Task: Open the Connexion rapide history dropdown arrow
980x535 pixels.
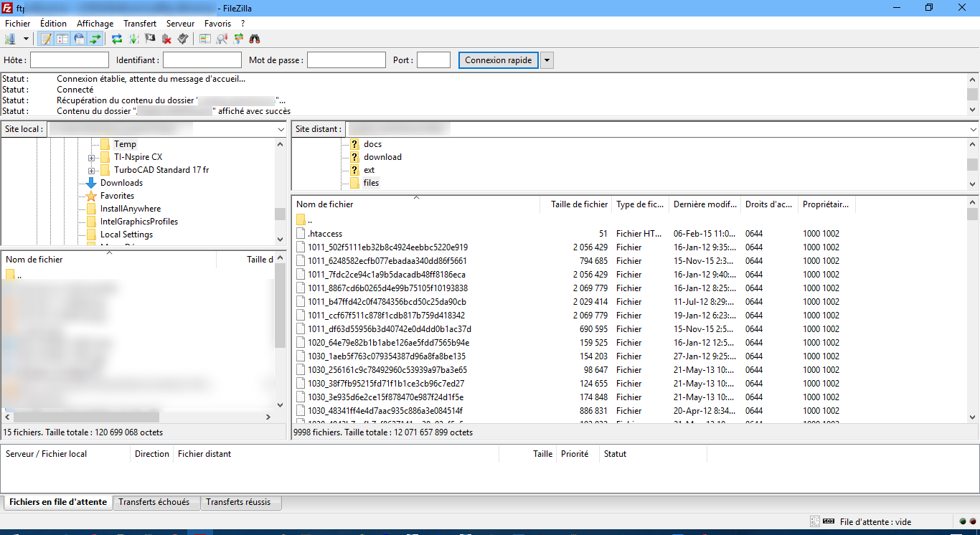Action: [x=547, y=60]
